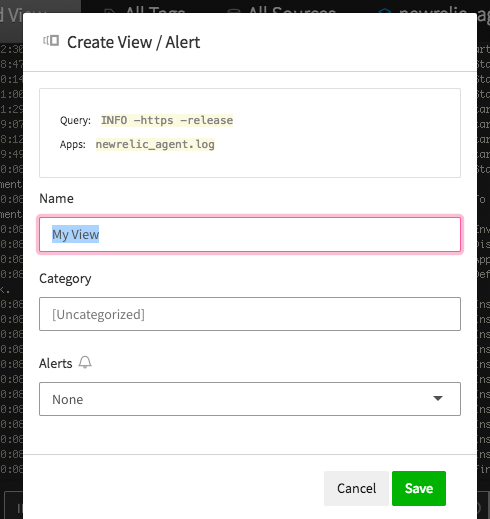Focus the Name input field
490x519 pixels.
click(x=250, y=234)
